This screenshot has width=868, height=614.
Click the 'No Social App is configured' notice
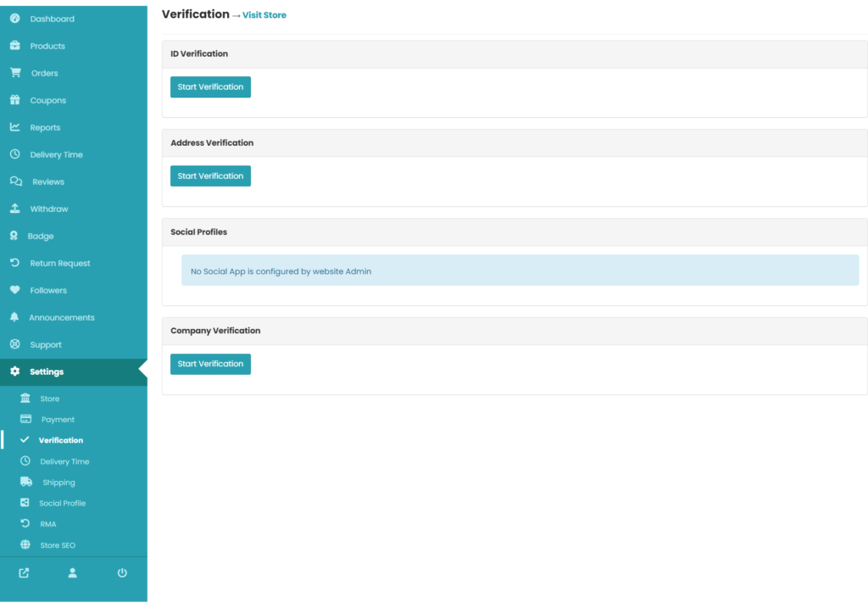point(520,271)
